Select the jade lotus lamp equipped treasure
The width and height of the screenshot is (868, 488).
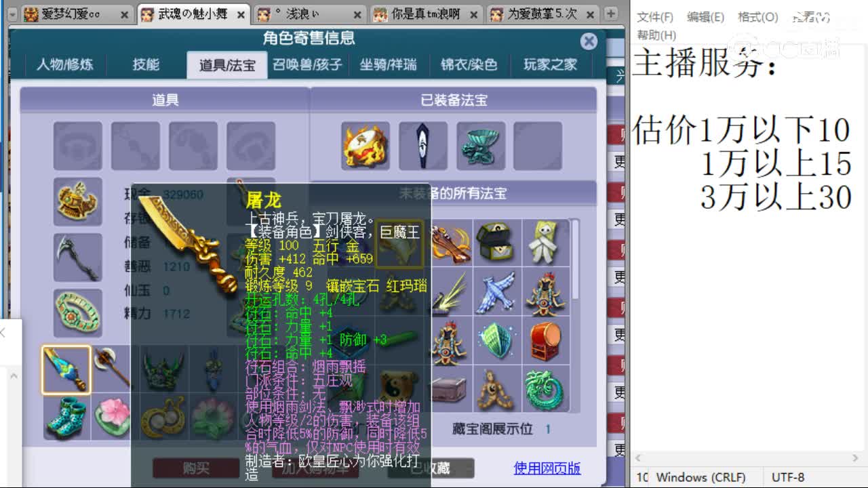tap(481, 146)
